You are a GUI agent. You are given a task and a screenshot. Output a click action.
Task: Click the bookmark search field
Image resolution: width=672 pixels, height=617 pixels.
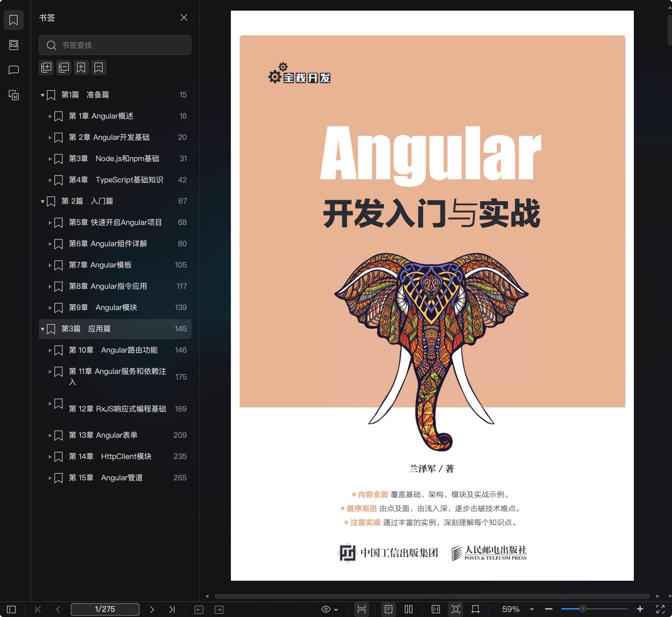(x=115, y=45)
